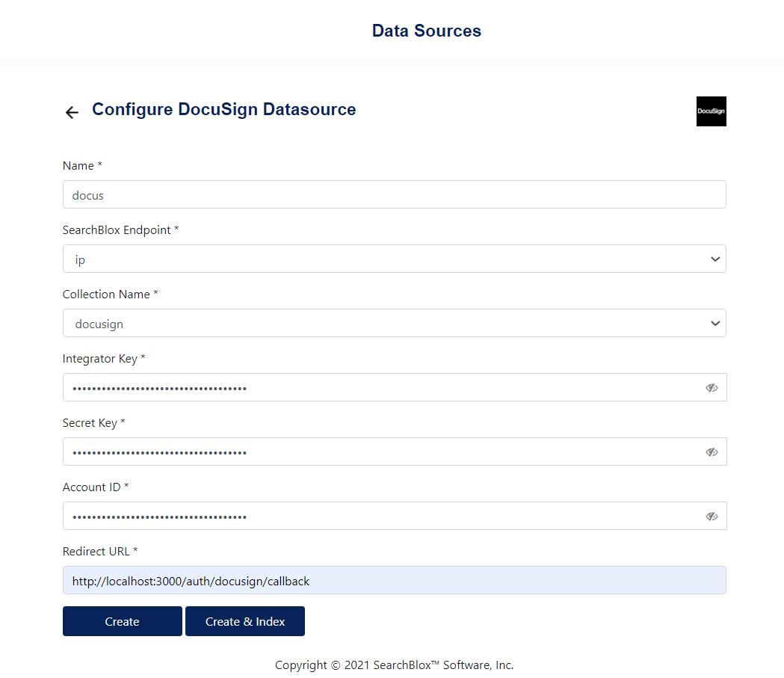The height and width of the screenshot is (678, 784).
Task: Reveal the Secret Key with eye icon
Action: click(712, 452)
